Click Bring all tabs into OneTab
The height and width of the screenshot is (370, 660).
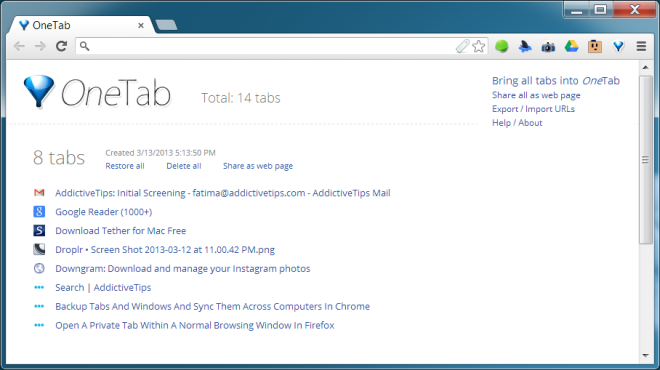tap(556, 80)
